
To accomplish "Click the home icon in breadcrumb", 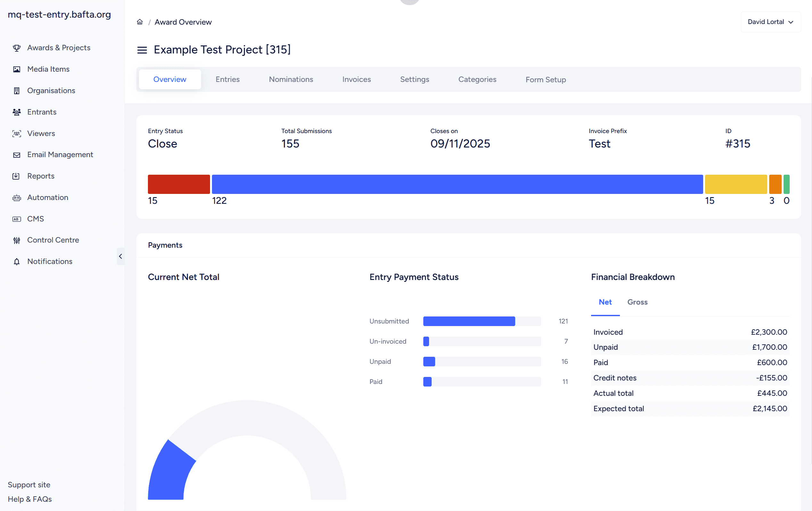I will tap(140, 22).
